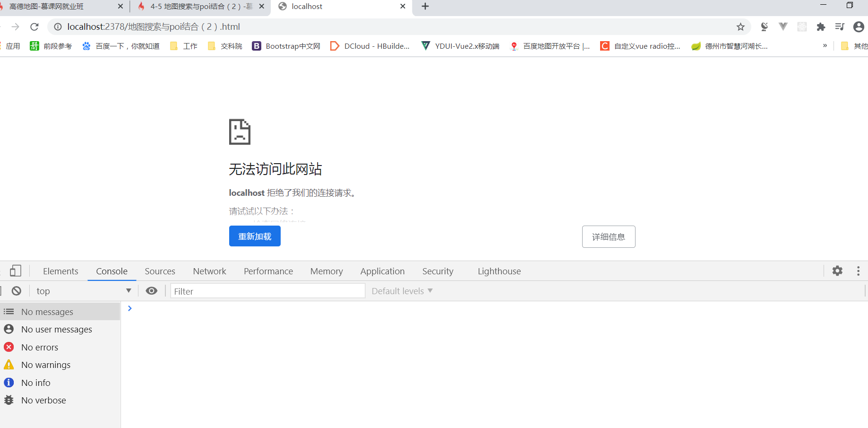Open the device toolbar toggle in DevTools
Viewport: 868px width, 428px height.
(x=16, y=271)
